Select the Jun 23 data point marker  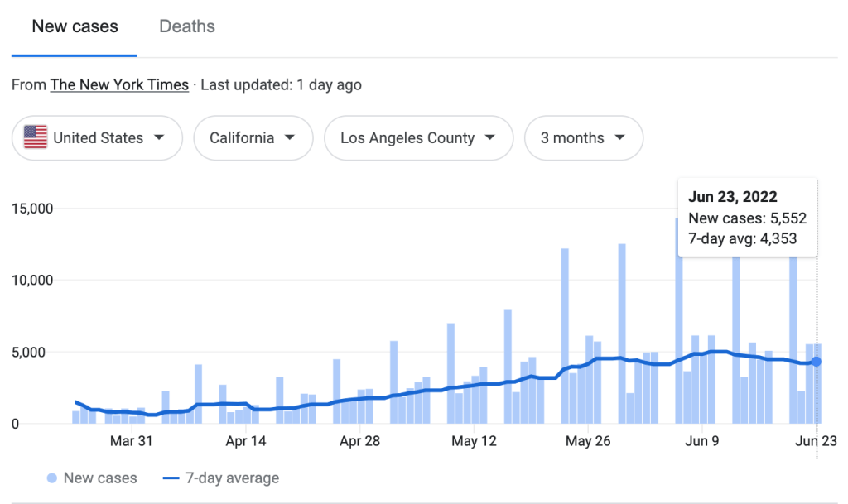[817, 362]
